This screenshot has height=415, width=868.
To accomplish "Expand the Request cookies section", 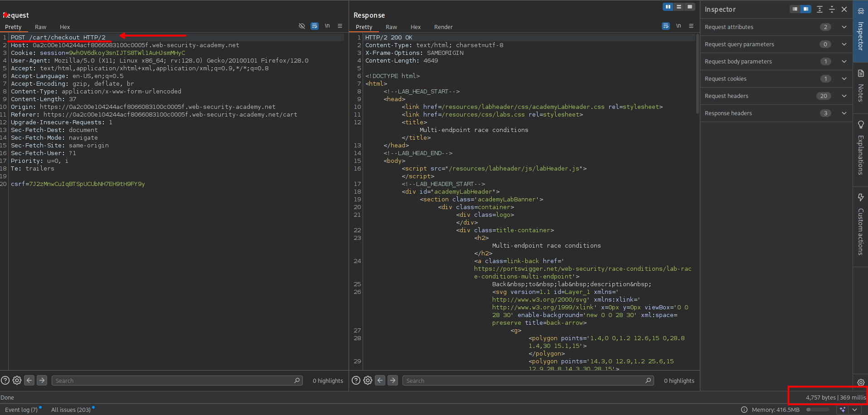I will pos(844,78).
